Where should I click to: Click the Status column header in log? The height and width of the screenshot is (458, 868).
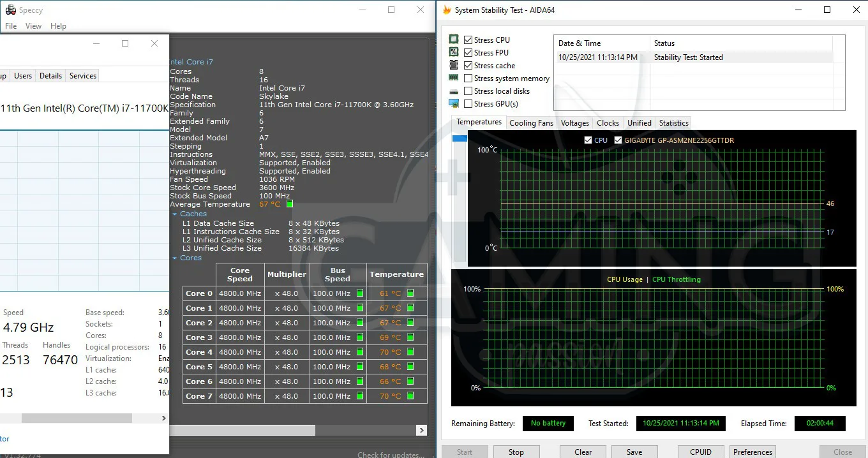coord(741,43)
